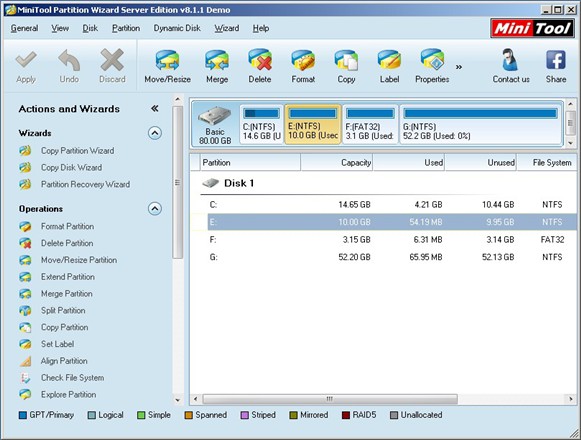Select the Merge toolbar icon
The width and height of the screenshot is (581, 440).
coord(217,60)
